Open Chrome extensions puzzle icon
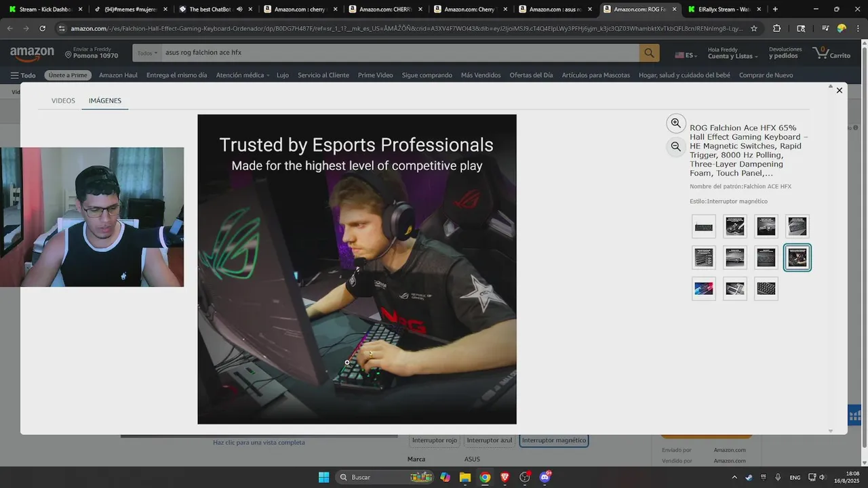This screenshot has width=868, height=488. click(777, 28)
